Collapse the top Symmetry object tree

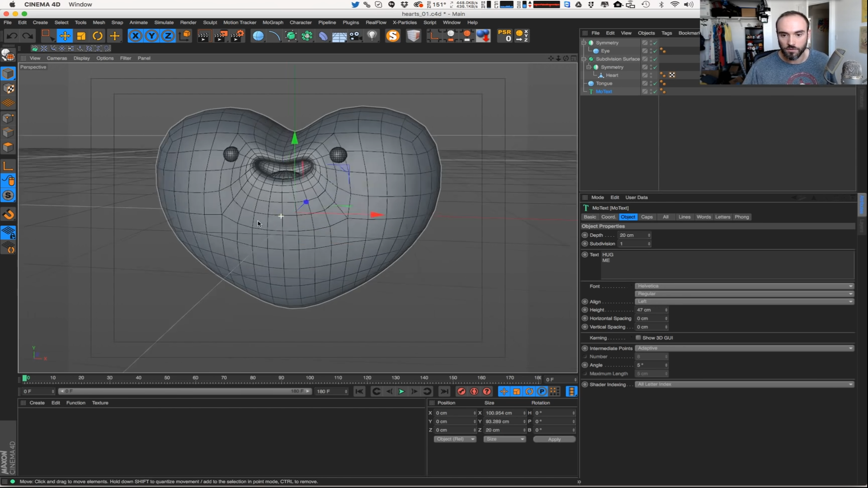(x=584, y=43)
